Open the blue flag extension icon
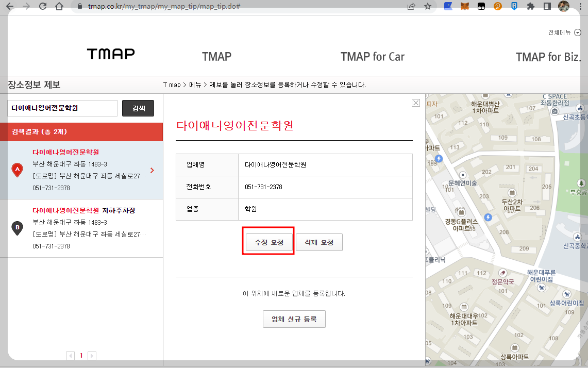The image size is (588, 368). coord(448,6)
